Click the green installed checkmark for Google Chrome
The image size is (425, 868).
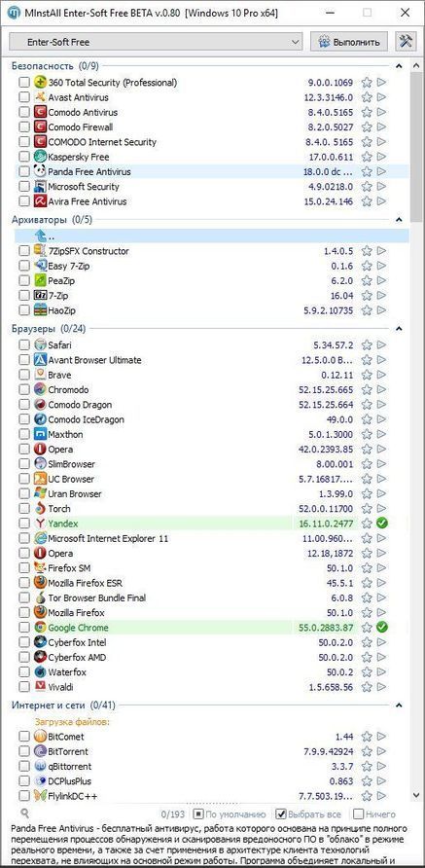tap(382, 628)
